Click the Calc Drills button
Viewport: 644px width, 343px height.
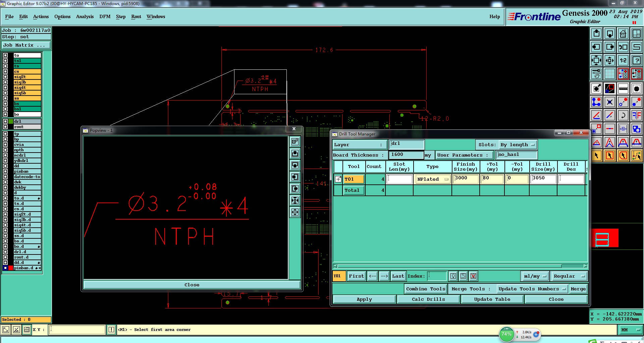click(428, 299)
